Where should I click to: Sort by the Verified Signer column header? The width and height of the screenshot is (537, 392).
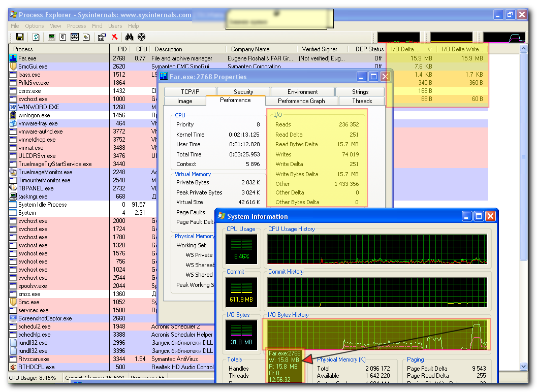pos(322,49)
